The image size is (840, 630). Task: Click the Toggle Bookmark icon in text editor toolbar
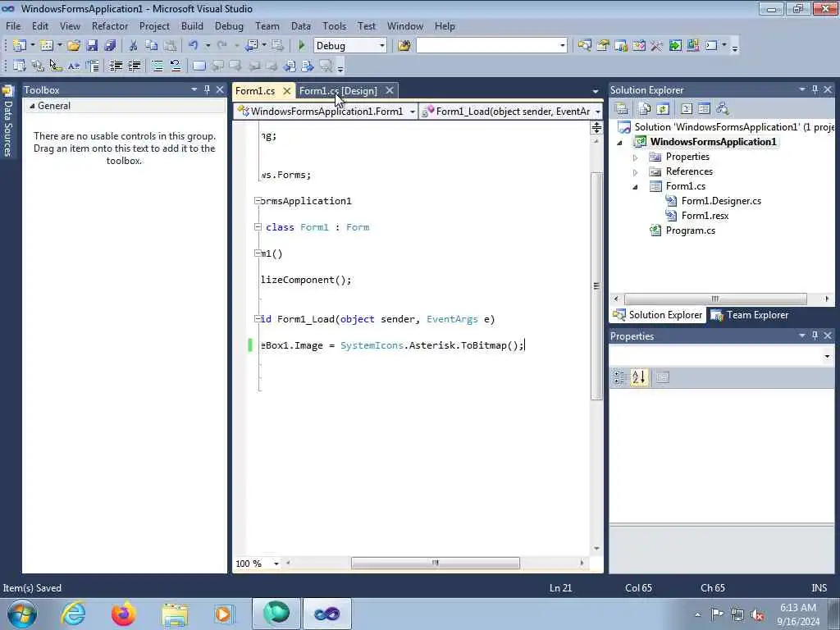tap(199, 66)
